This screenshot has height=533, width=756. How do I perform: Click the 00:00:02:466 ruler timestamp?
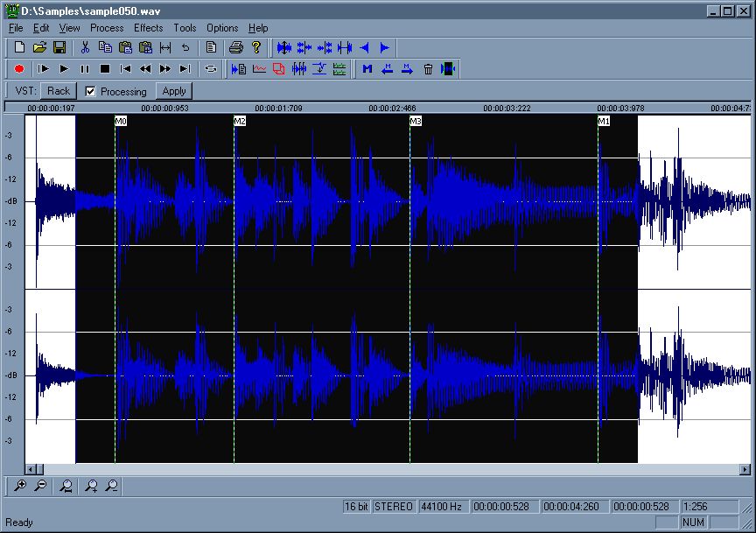point(392,108)
